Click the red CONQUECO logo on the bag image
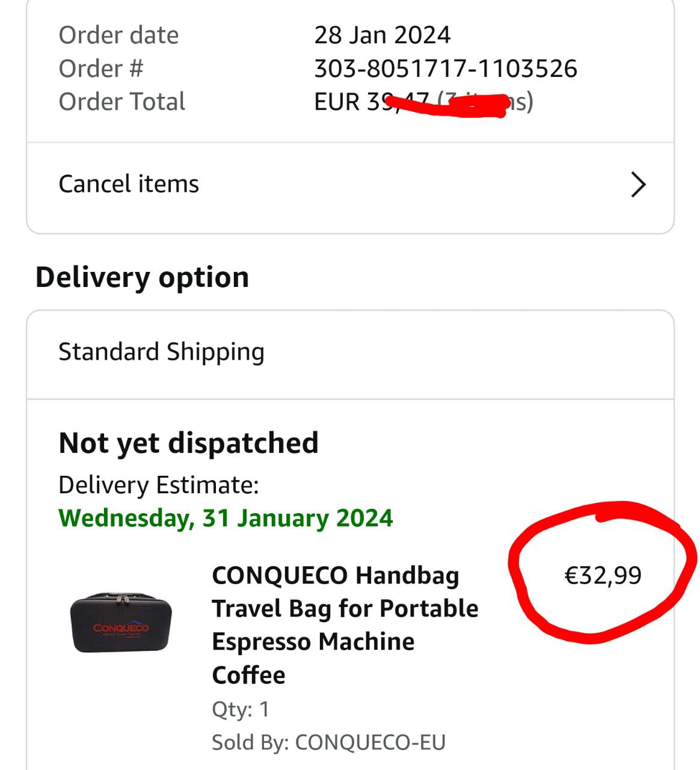Image resolution: width=700 pixels, height=770 pixels. [121, 628]
